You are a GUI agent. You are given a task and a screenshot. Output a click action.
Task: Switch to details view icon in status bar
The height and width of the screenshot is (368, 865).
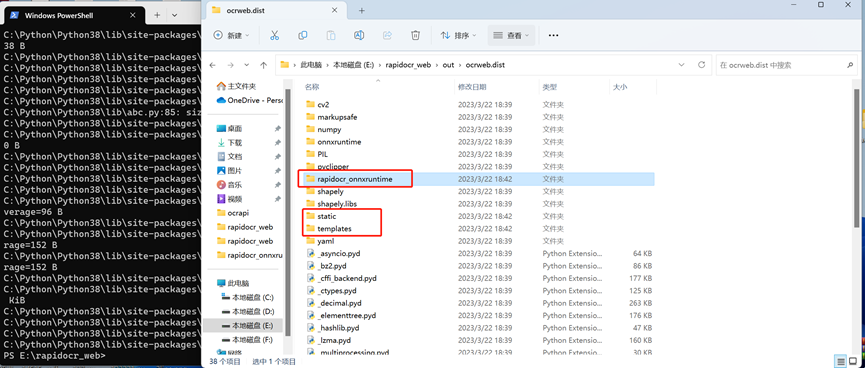coord(841,361)
